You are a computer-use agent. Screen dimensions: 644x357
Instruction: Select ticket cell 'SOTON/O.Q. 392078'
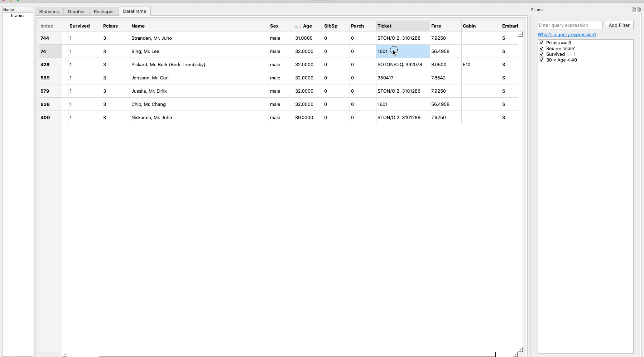(x=403, y=64)
